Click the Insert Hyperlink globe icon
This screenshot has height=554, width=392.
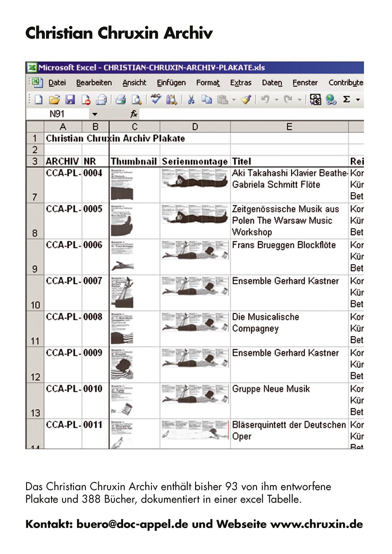pyautogui.click(x=331, y=99)
